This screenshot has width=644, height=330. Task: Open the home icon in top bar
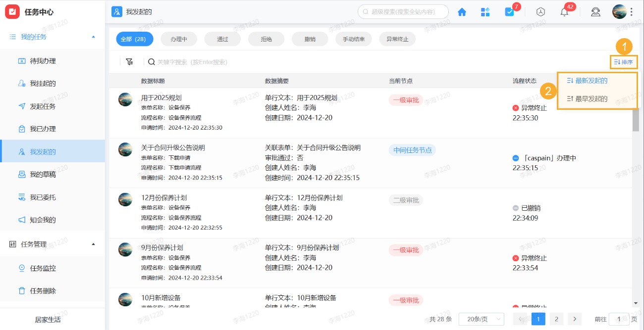click(x=462, y=11)
